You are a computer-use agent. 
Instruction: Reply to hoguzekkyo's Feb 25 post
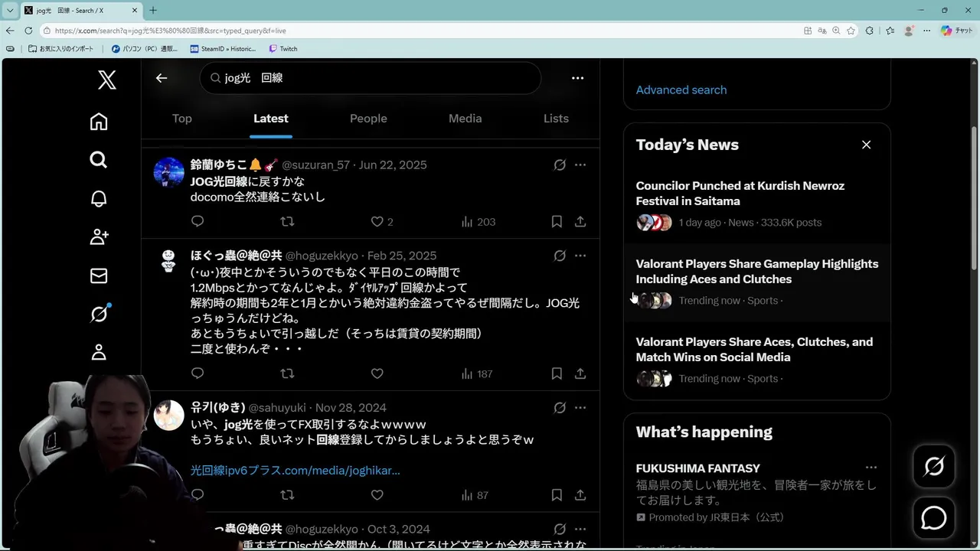(198, 373)
